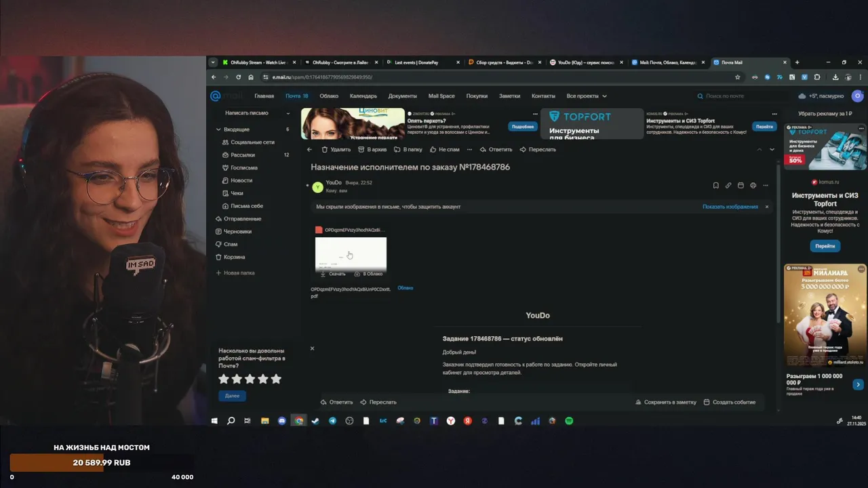Open Telegram from the Windows taskbar
The width and height of the screenshot is (868, 488).
(332, 421)
